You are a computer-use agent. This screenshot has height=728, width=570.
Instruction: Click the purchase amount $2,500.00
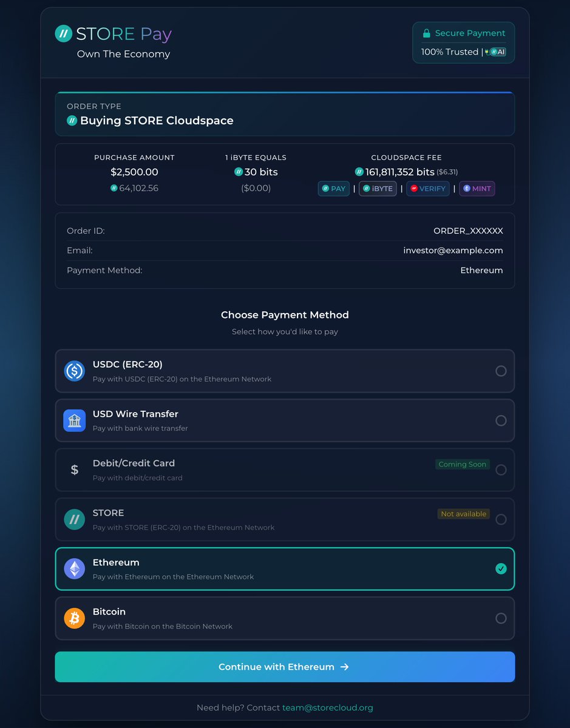tap(134, 172)
